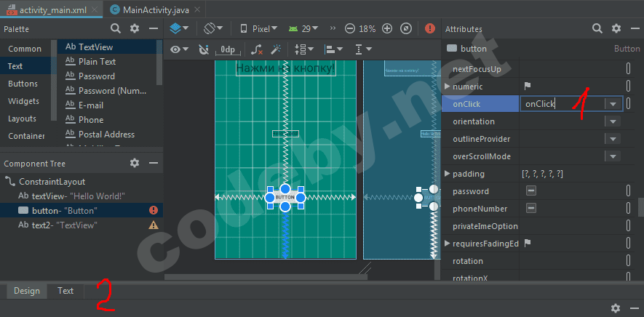
Task: Zoom out the design surface
Action: pyautogui.click(x=350, y=29)
